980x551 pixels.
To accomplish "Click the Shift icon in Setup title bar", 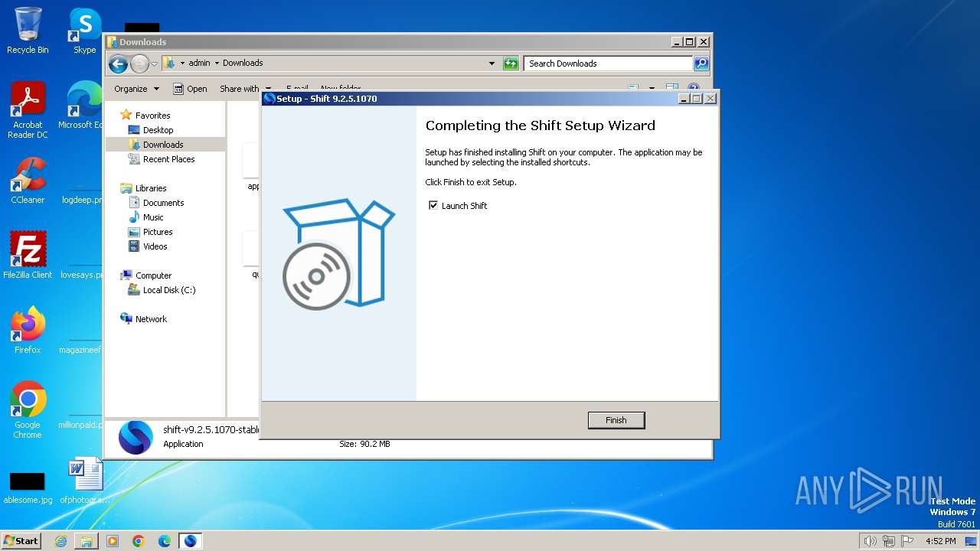I will pyautogui.click(x=269, y=99).
